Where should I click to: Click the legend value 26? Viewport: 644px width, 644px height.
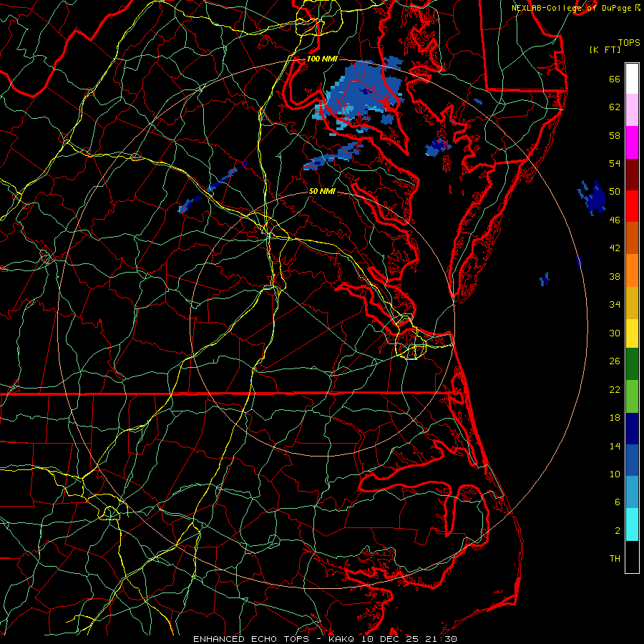pos(615,361)
